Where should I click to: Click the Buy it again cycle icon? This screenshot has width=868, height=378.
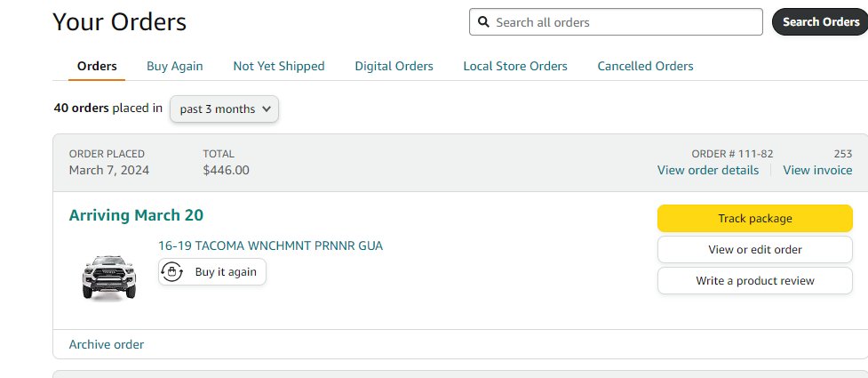pyautogui.click(x=172, y=271)
